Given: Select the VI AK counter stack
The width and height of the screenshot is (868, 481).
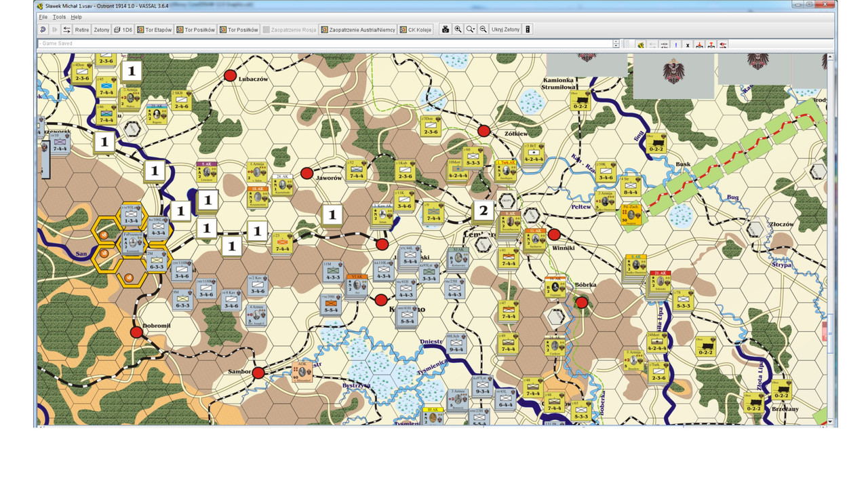Looking at the screenshot, I should pyautogui.click(x=356, y=285).
